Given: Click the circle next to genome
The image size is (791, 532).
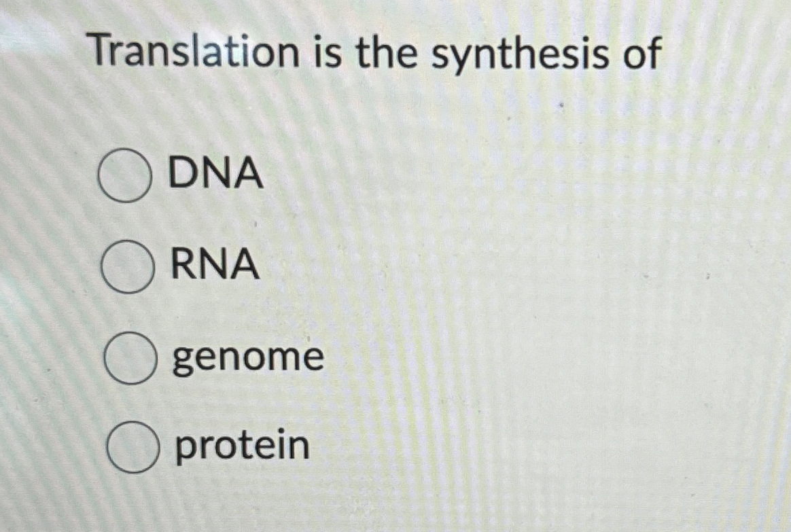Looking at the screenshot, I should [129, 357].
